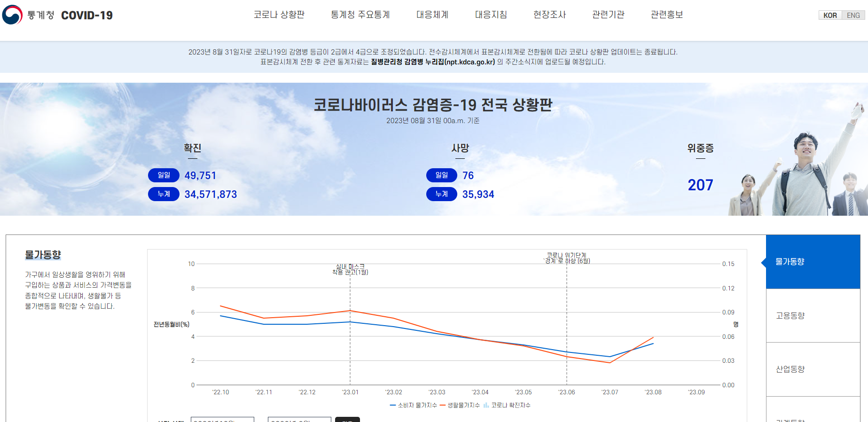Toggle the 코로나 확진자수 legend series
The width and height of the screenshot is (868, 422).
(507, 405)
